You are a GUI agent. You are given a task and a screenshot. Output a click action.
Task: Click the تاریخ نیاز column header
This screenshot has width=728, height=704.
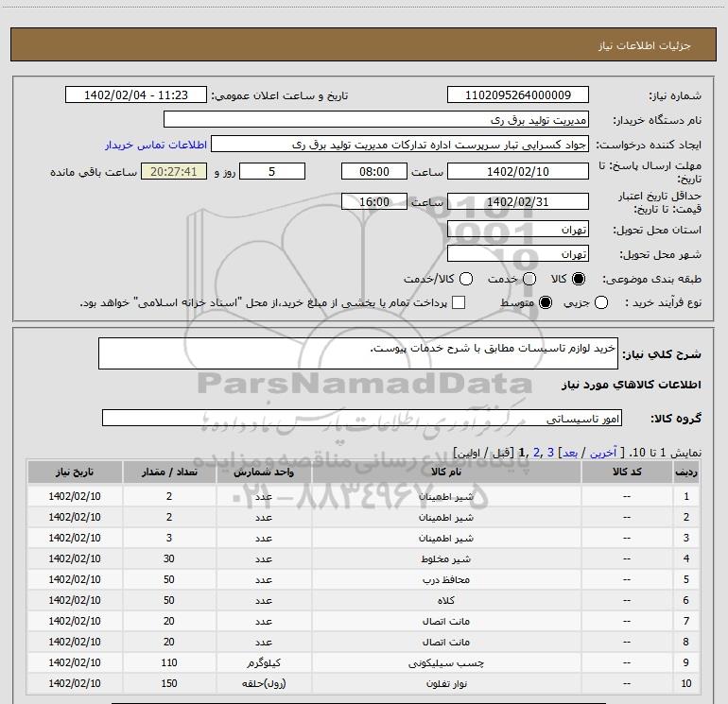pos(75,472)
